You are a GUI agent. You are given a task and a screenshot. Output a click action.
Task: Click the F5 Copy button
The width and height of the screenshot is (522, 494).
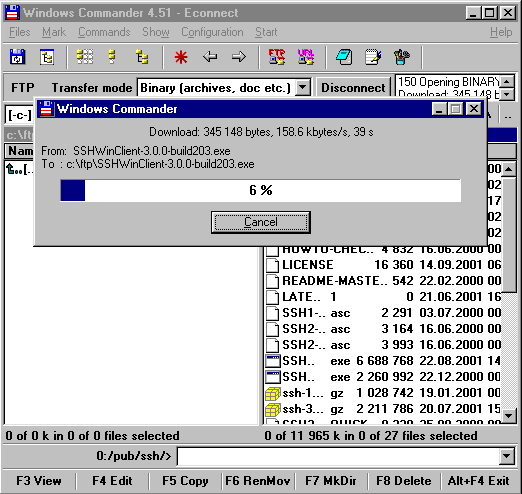tap(185, 481)
